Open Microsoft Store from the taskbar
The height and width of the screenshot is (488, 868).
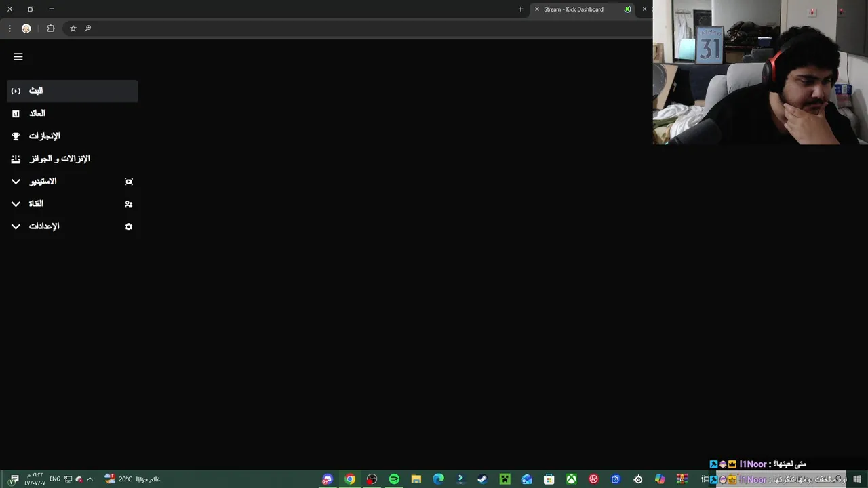point(549,479)
